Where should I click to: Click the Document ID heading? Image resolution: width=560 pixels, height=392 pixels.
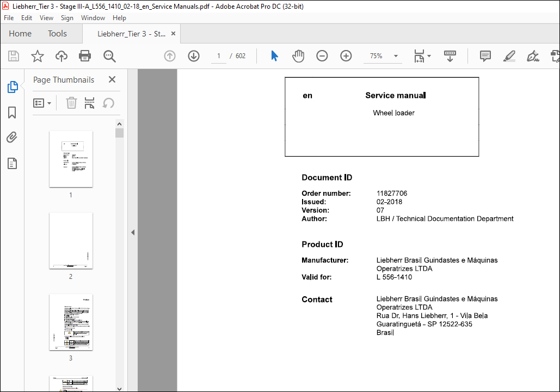click(327, 178)
